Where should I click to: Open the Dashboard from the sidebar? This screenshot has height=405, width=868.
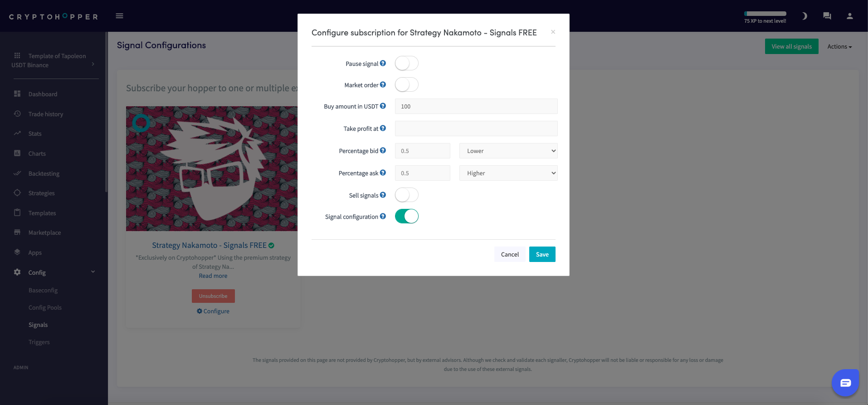[x=43, y=94]
